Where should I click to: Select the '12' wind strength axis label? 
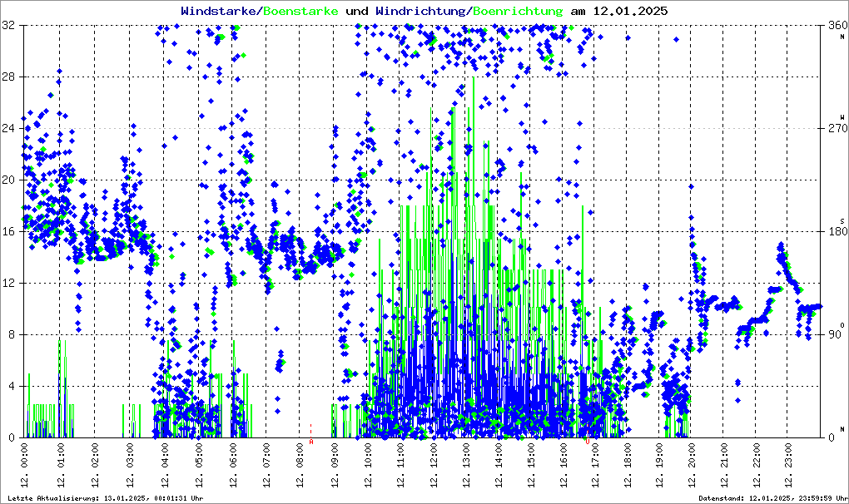coord(8,284)
